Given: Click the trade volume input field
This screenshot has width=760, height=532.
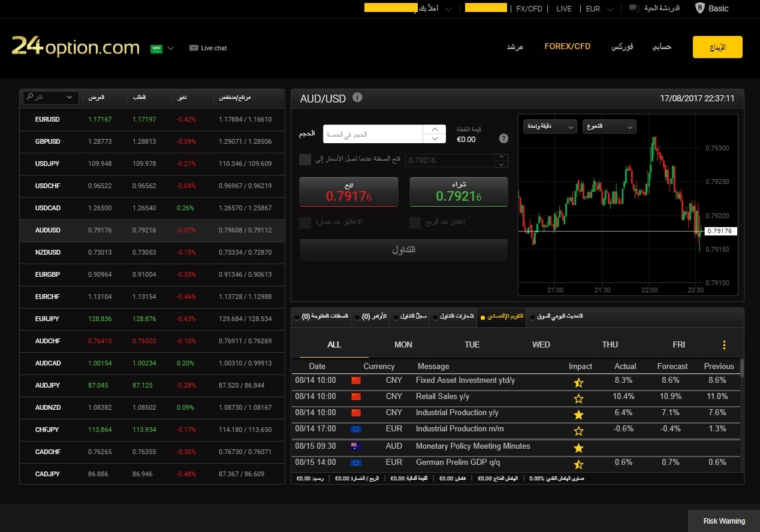Looking at the screenshot, I should point(372,134).
